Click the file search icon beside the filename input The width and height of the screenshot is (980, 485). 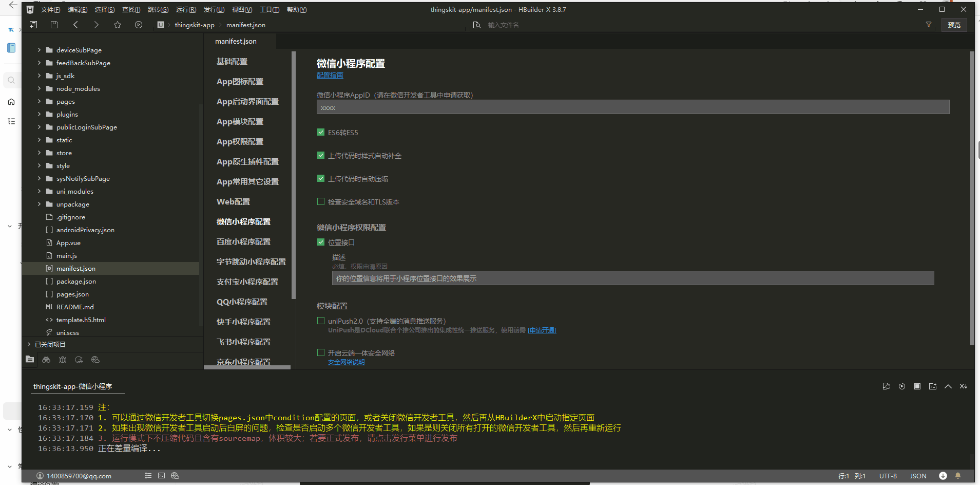pyautogui.click(x=477, y=25)
